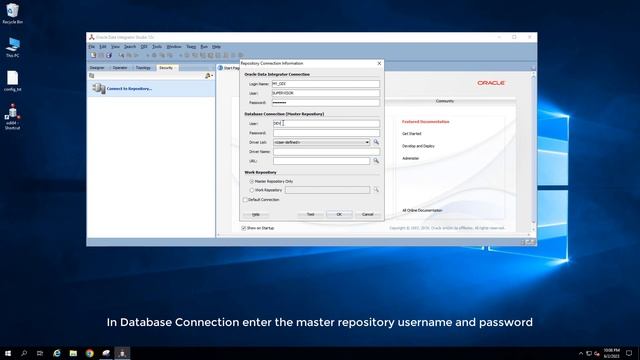Click the Start Page vertical scrollbar
640x360 pixels.
[x=533, y=149]
